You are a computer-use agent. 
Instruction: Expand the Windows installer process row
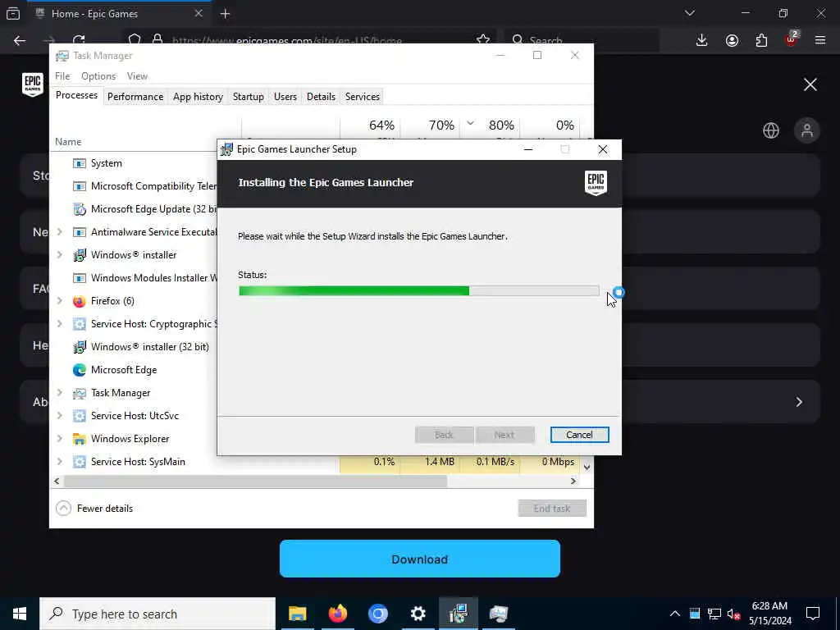point(60,255)
